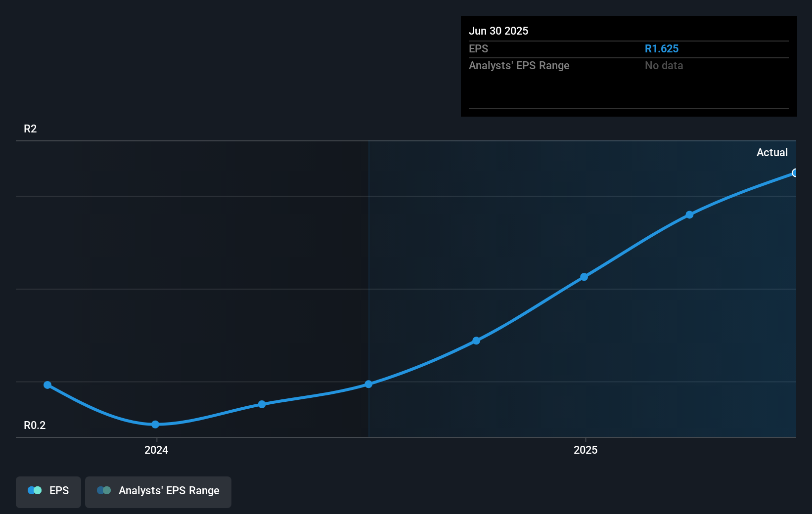Select the 2024 axis label
This screenshot has height=514, width=812.
156,450
